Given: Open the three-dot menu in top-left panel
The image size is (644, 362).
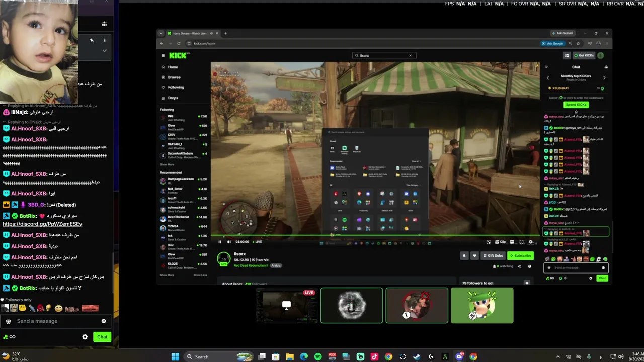Looking at the screenshot, I should point(105,40).
